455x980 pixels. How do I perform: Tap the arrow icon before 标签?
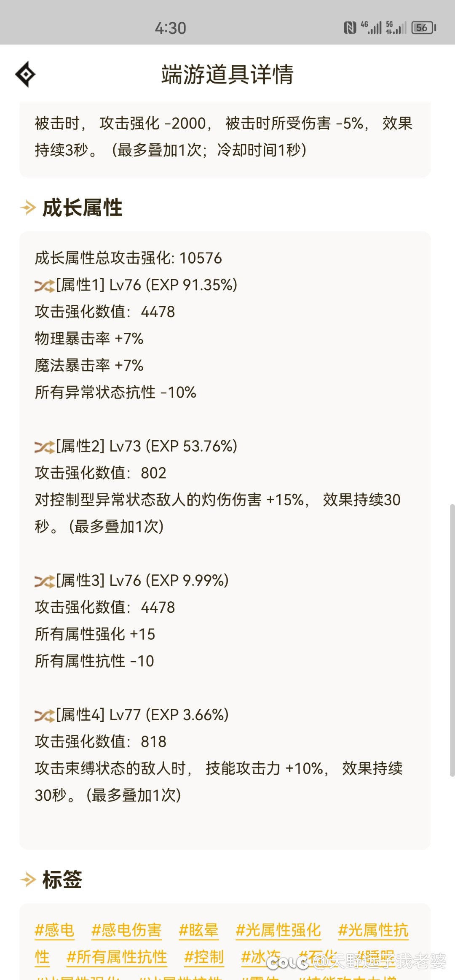point(28,879)
